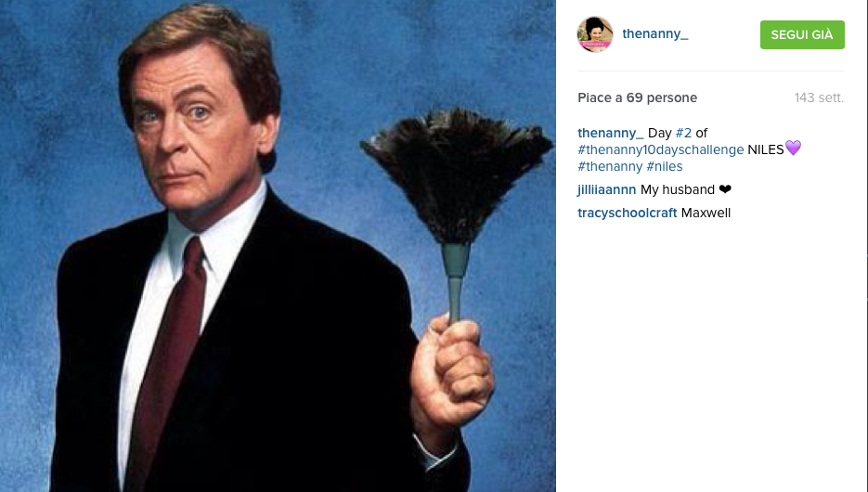Click the 'My husband' comment text

tap(678, 189)
